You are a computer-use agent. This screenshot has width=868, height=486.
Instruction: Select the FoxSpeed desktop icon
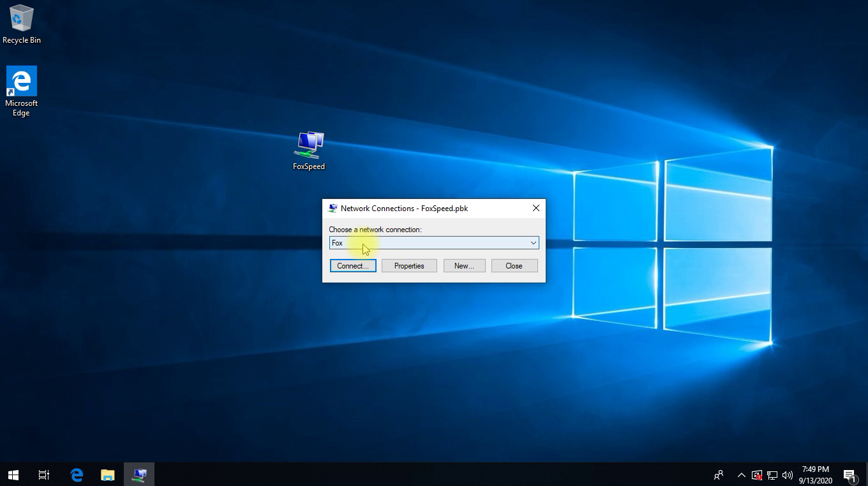tap(309, 151)
